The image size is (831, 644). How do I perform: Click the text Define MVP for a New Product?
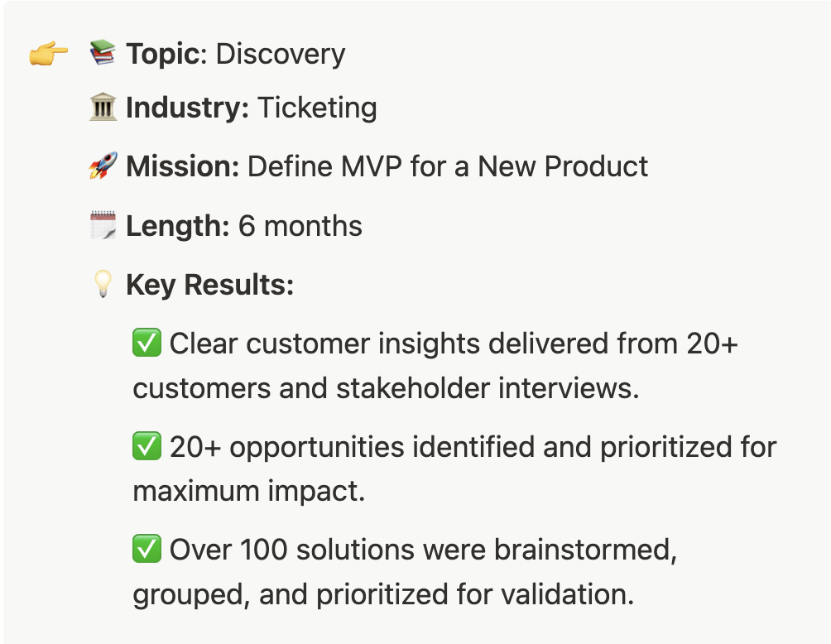(x=448, y=166)
